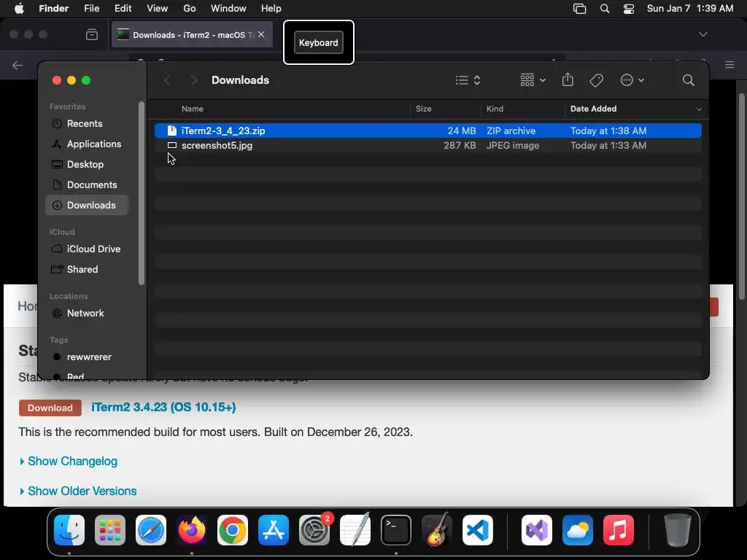Select Shared in Finder sidebar
Screen dimensions: 747x560
click(87, 270)
